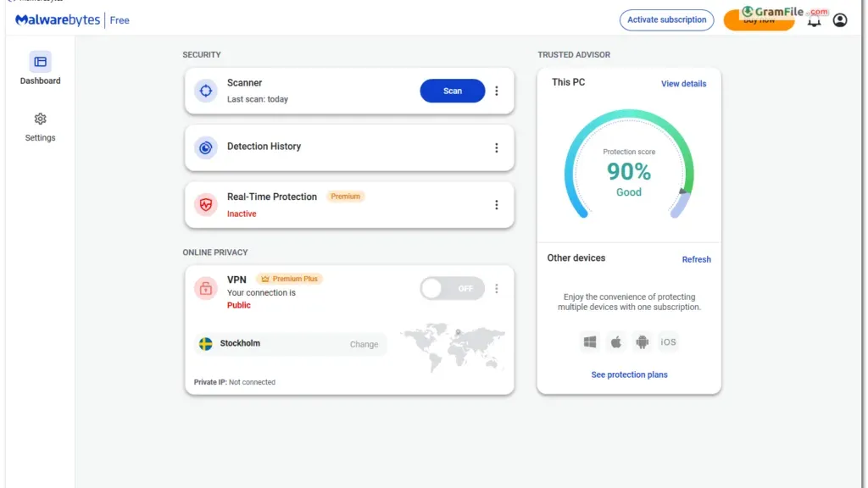The height and width of the screenshot is (488, 868).
Task: Open Detection History more options menu
Action: click(497, 147)
